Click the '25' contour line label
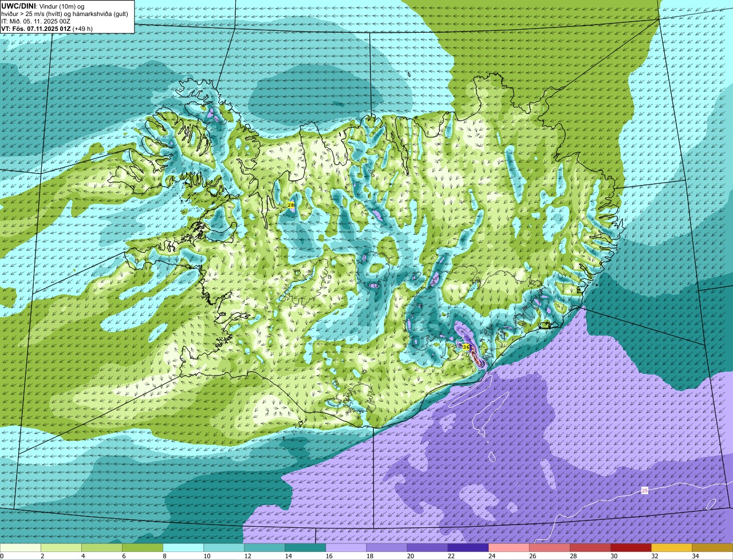Image resolution: width=733 pixels, height=560 pixels. [x=644, y=491]
